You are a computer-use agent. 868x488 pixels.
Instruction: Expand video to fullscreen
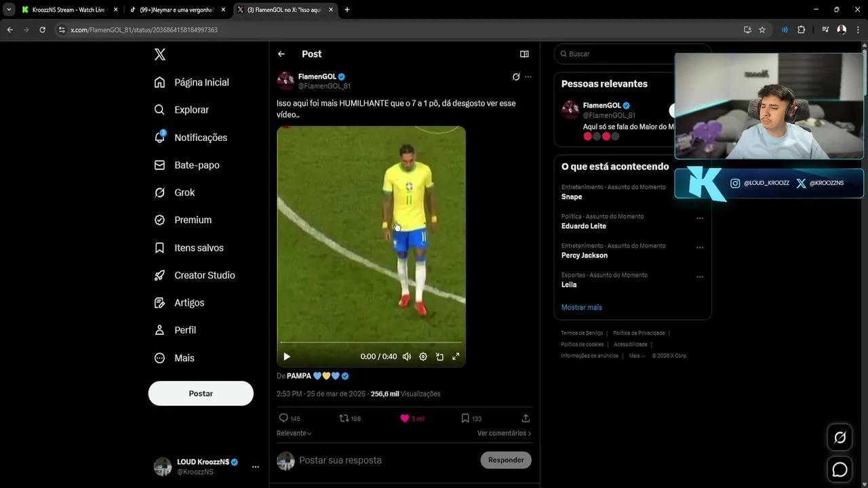[456, 357]
